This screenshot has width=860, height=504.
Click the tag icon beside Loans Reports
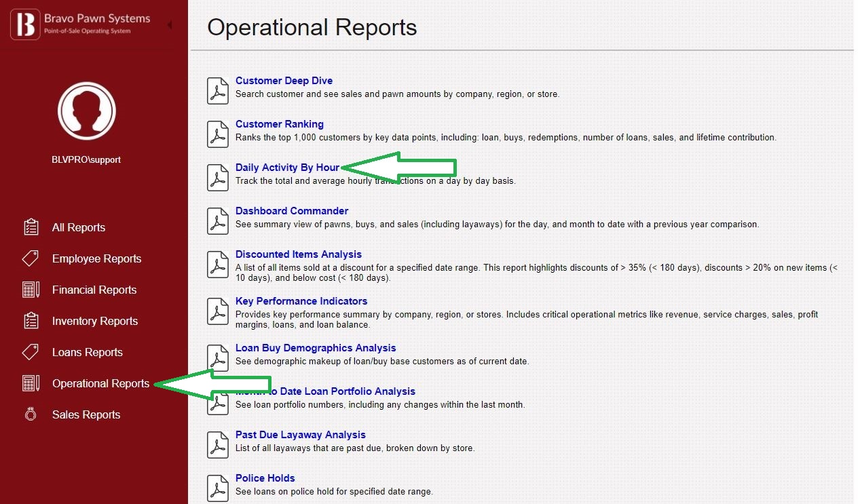[x=31, y=352]
